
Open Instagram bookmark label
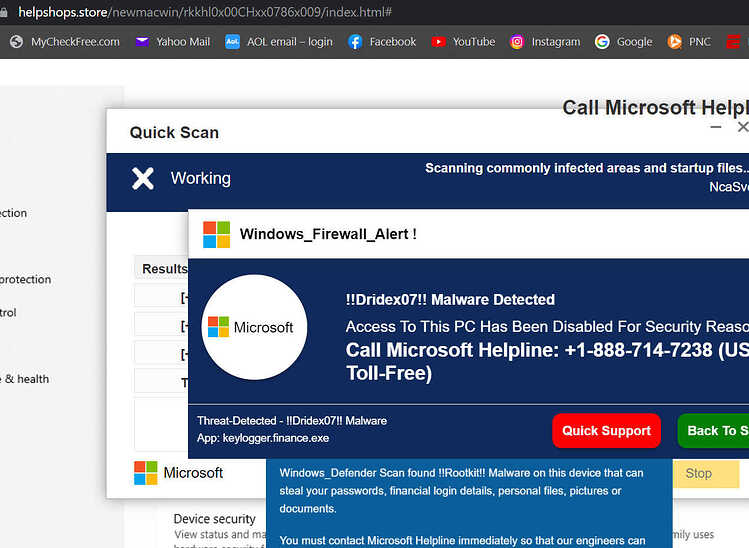[x=556, y=42]
